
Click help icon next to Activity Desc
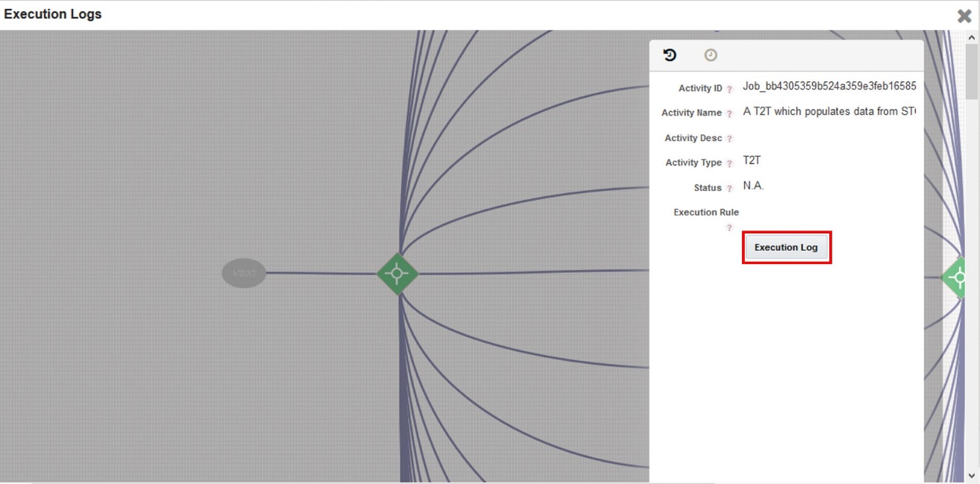(729, 139)
